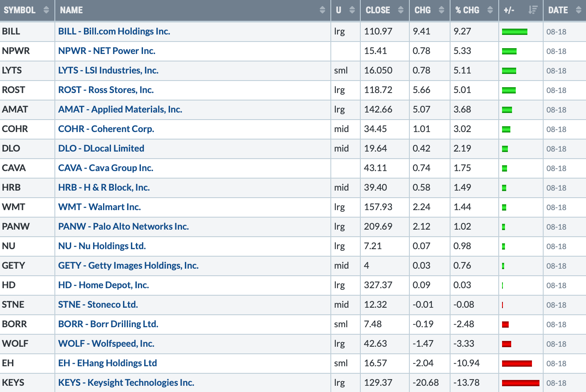Click the red loss bar for KEYS
The width and height of the screenshot is (586, 392).
point(521,383)
